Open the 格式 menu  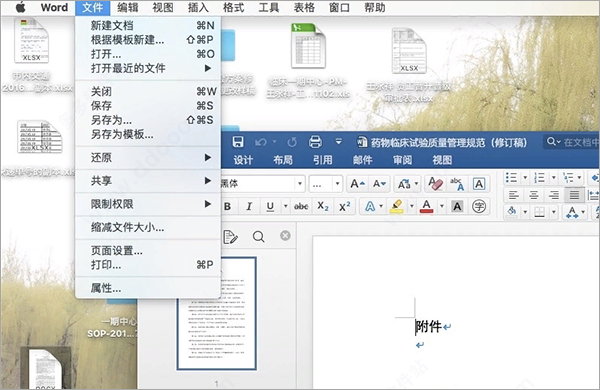pos(233,7)
